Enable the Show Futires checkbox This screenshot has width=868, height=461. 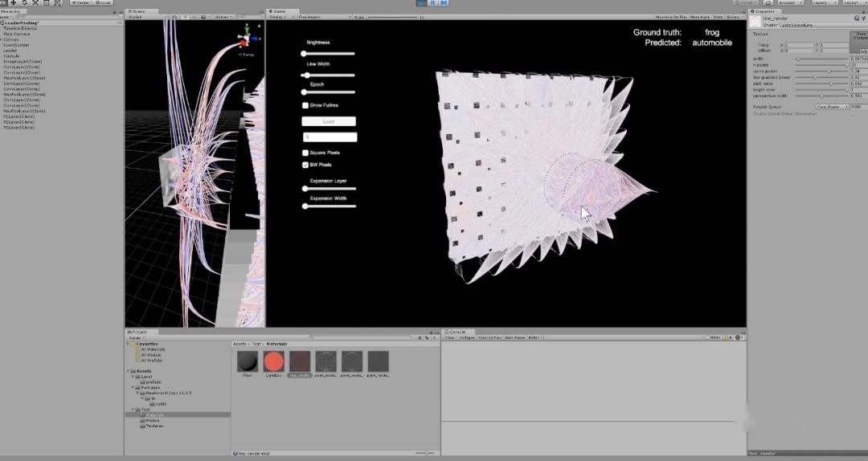pos(305,105)
